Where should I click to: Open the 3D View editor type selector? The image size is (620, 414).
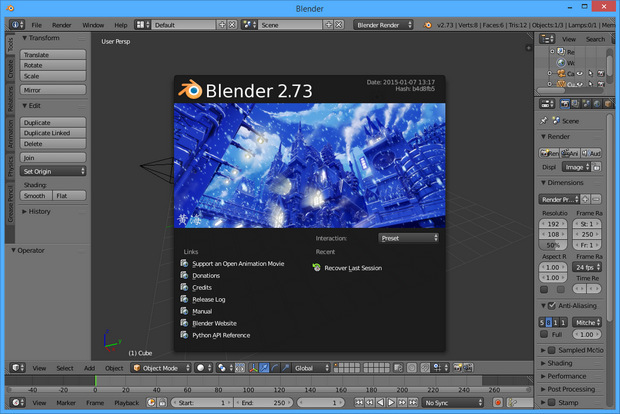pyautogui.click(x=17, y=368)
